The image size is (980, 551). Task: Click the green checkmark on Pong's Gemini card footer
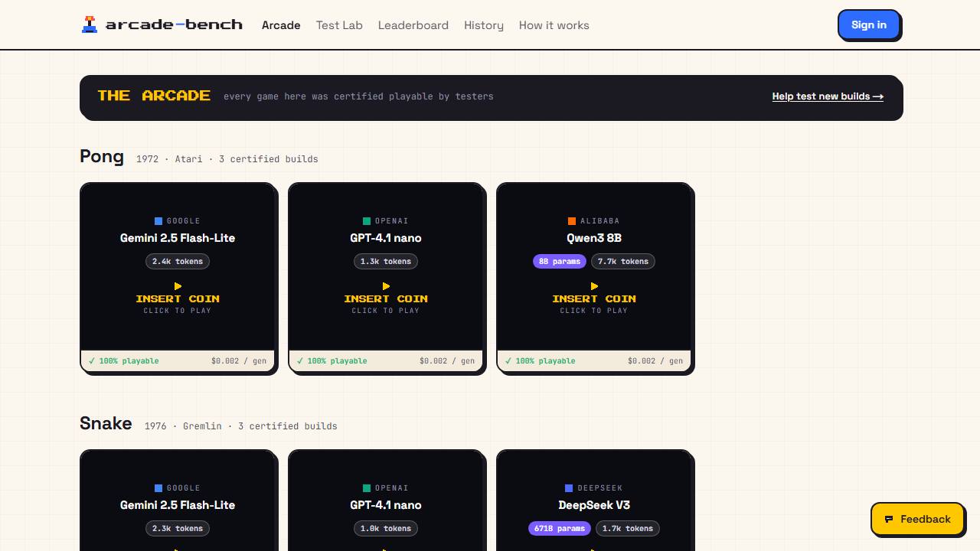point(92,360)
